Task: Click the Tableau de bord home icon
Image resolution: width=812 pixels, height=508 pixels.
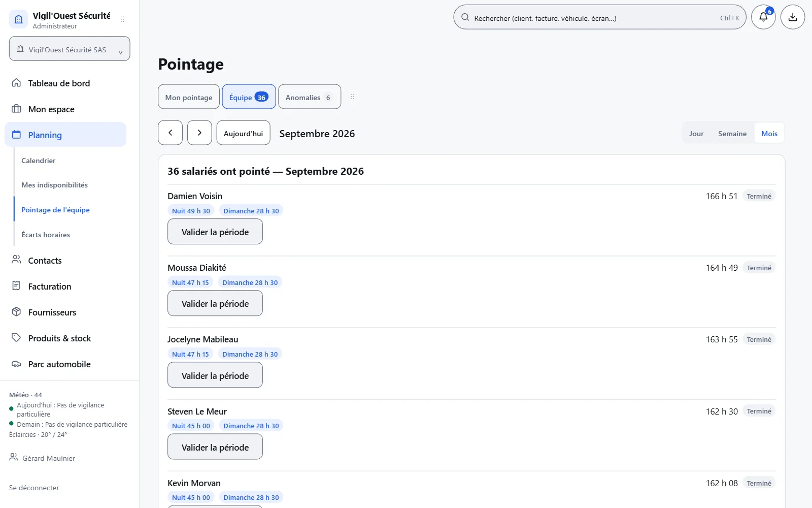Action: 17,83
